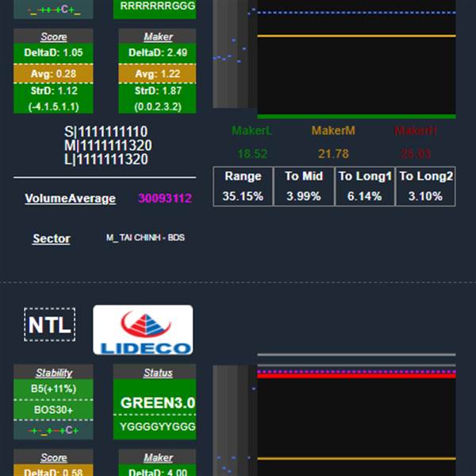This screenshot has width=476, height=476.
Task: Click the green bar under the first chart
Action: point(356,117)
